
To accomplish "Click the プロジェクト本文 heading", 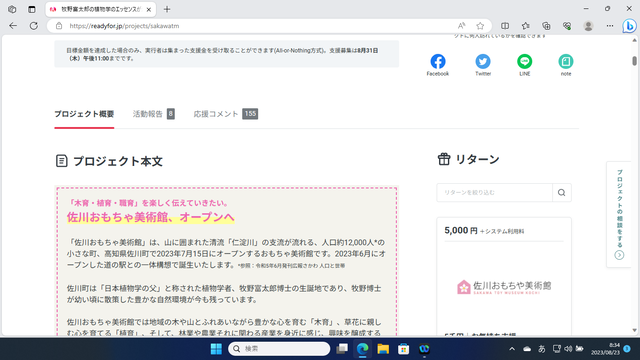I will 118,161.
